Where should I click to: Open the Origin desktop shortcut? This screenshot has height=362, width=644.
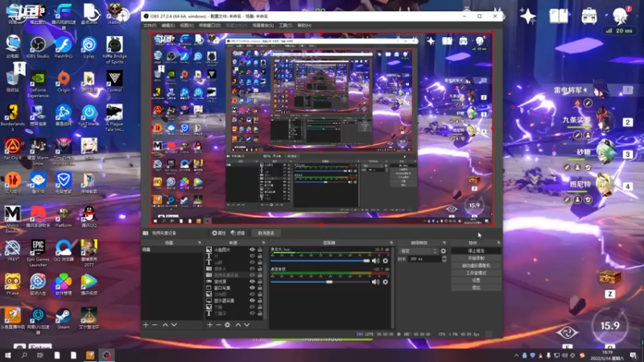pos(64,81)
